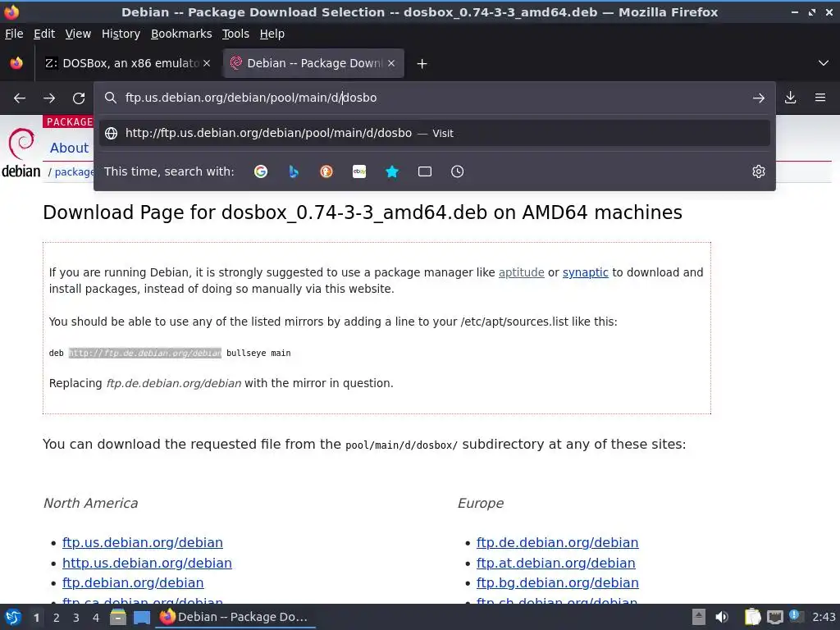The width and height of the screenshot is (840, 630).
Task: Search this time with Bing
Action: 294,171
